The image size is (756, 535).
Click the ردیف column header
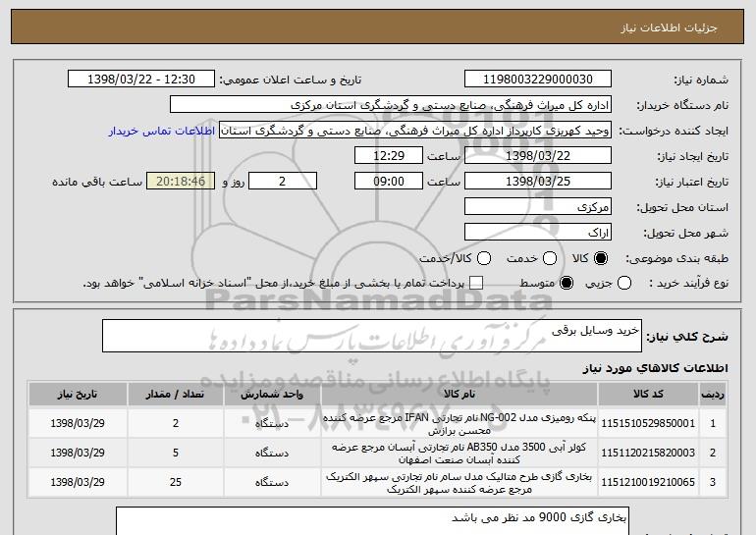point(713,395)
